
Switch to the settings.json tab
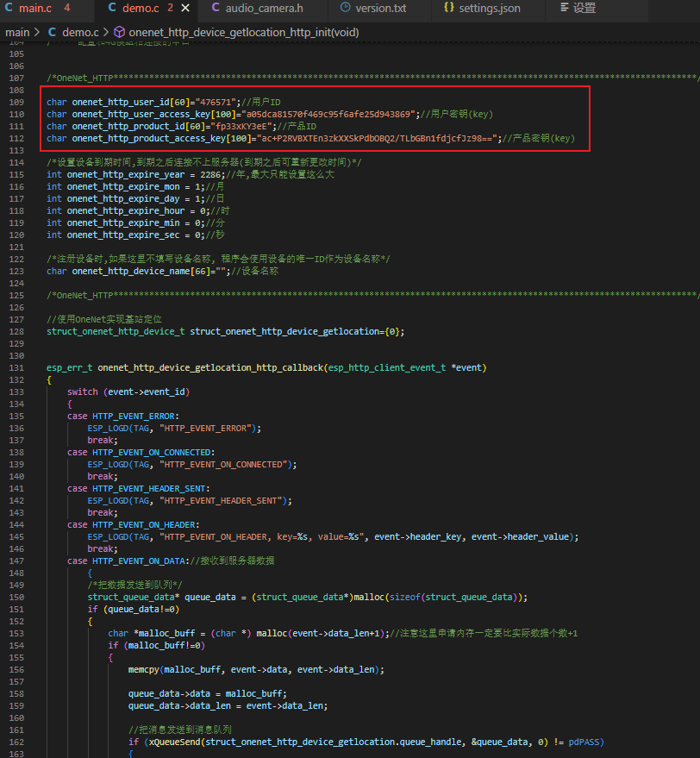click(x=490, y=9)
